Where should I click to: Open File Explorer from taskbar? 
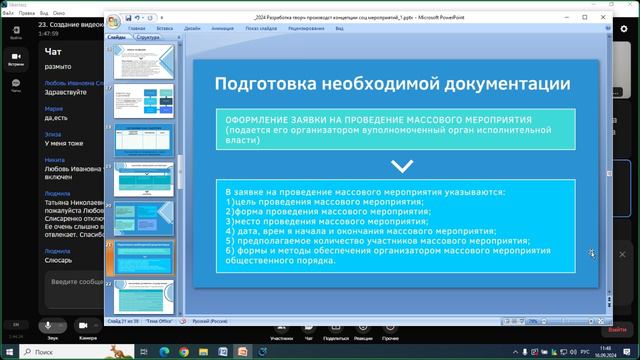pyautogui.click(x=203, y=352)
